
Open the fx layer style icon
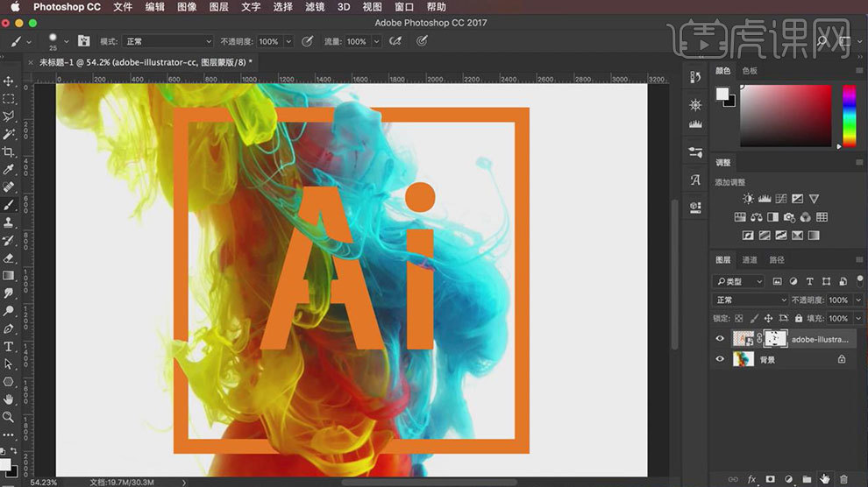751,479
